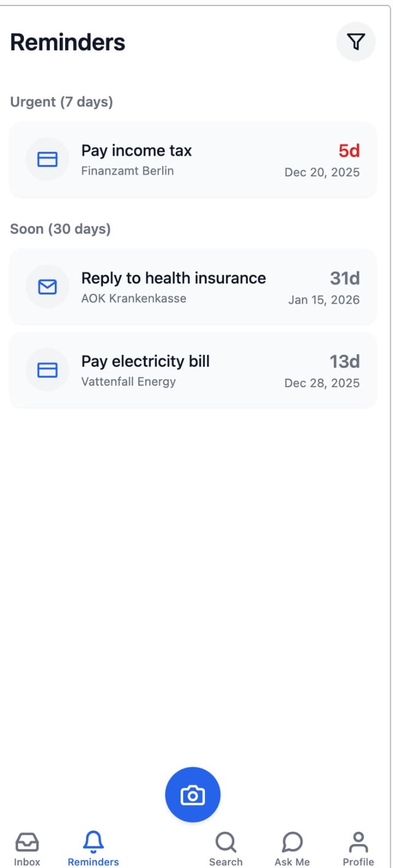Click the credit card icon beside Pay income tax
Screen dimensions: 393x868
click(47, 160)
